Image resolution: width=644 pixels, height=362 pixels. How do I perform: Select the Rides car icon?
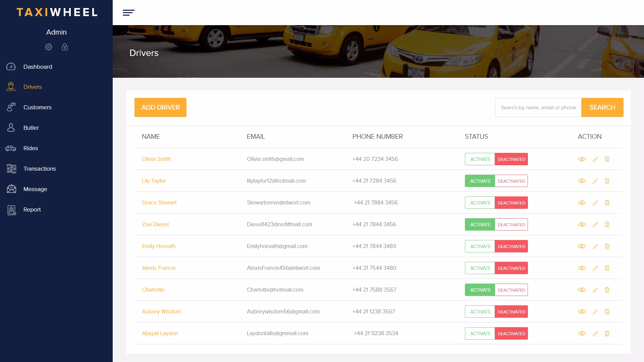pyautogui.click(x=11, y=148)
